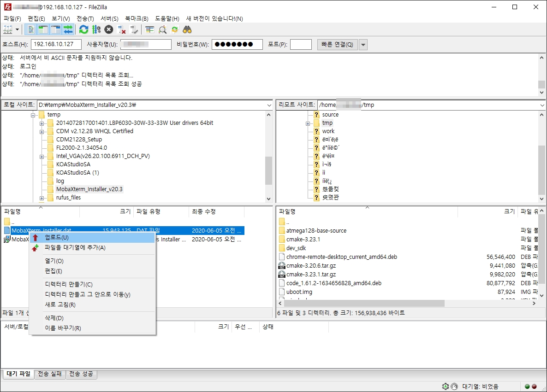Reconnect to the last used server
Screen dimensions: 547x392
tap(134, 29)
